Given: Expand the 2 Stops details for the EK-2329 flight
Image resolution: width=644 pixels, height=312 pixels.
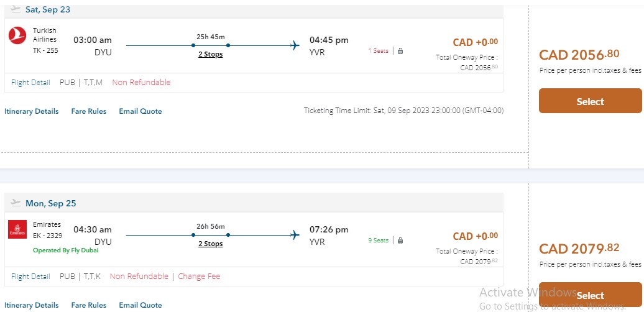Looking at the screenshot, I should [x=210, y=244].
